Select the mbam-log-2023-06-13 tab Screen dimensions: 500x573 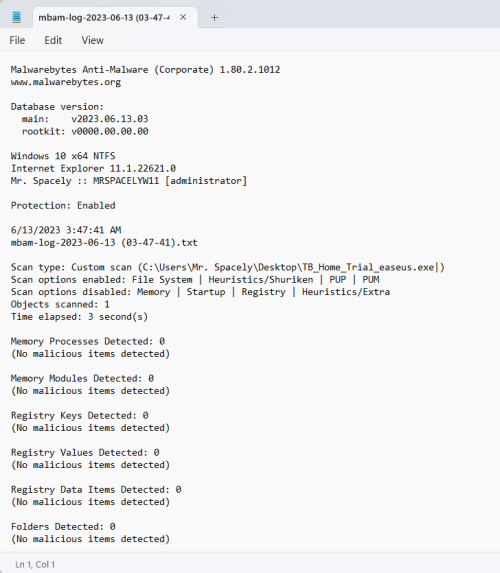pyautogui.click(x=104, y=18)
